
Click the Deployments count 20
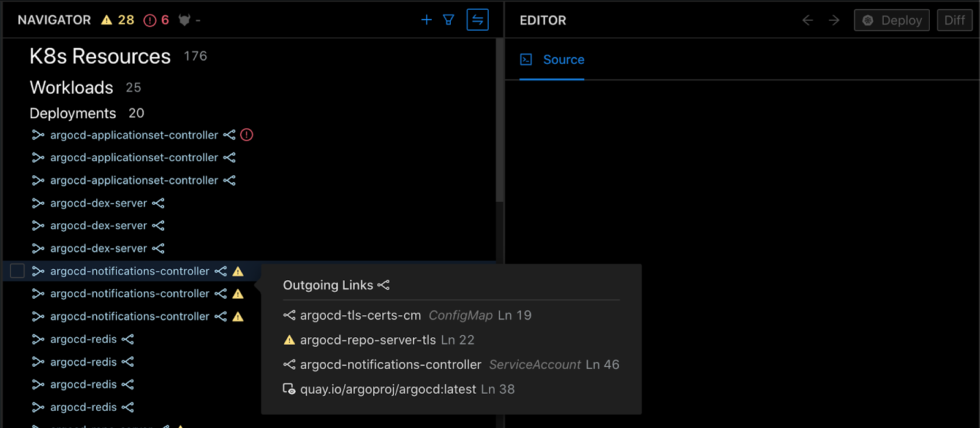(137, 113)
